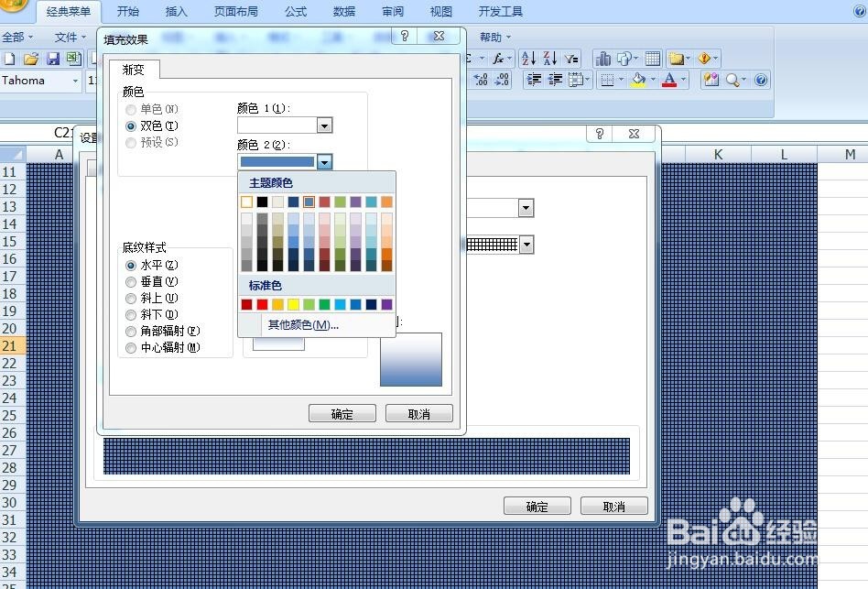Viewport: 868px width, 589px height.
Task: Open the 颜色 2 dropdown arrow
Action: [324, 161]
